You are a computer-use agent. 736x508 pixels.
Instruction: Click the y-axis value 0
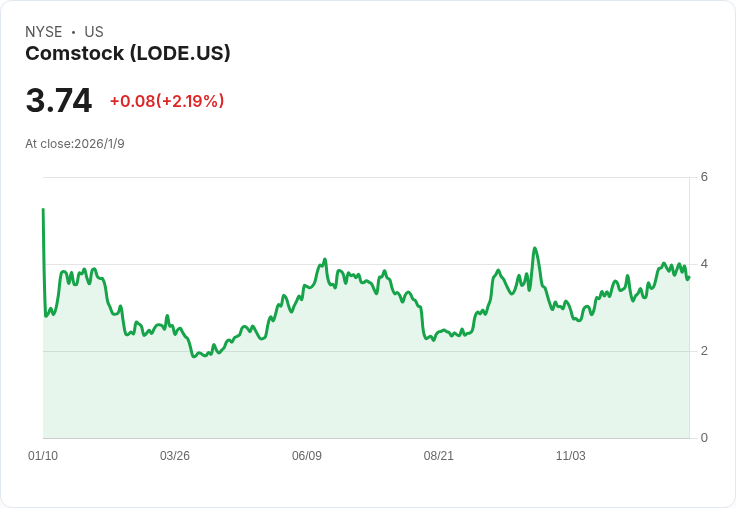coord(704,438)
